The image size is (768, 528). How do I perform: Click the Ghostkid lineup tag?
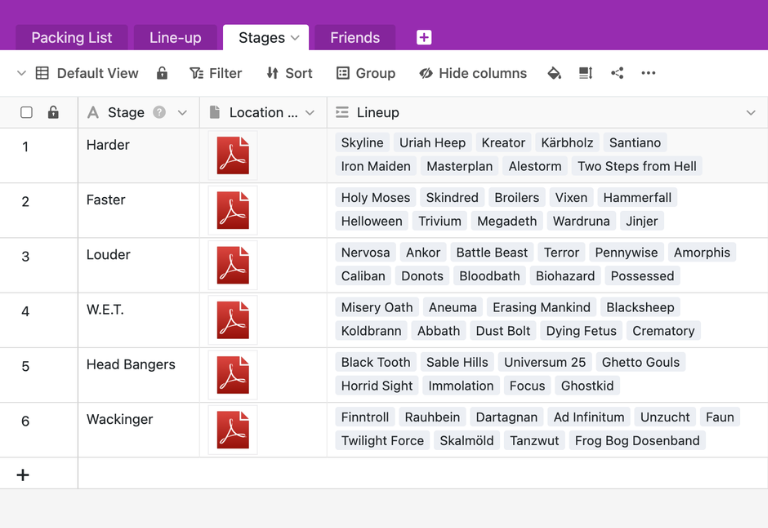pyautogui.click(x=587, y=385)
